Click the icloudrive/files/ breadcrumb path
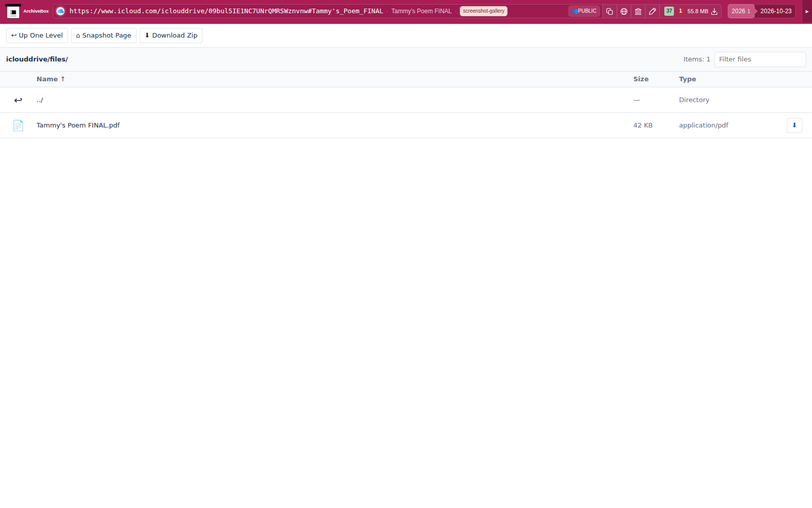Image resolution: width=812 pixels, height=508 pixels. coord(37,59)
